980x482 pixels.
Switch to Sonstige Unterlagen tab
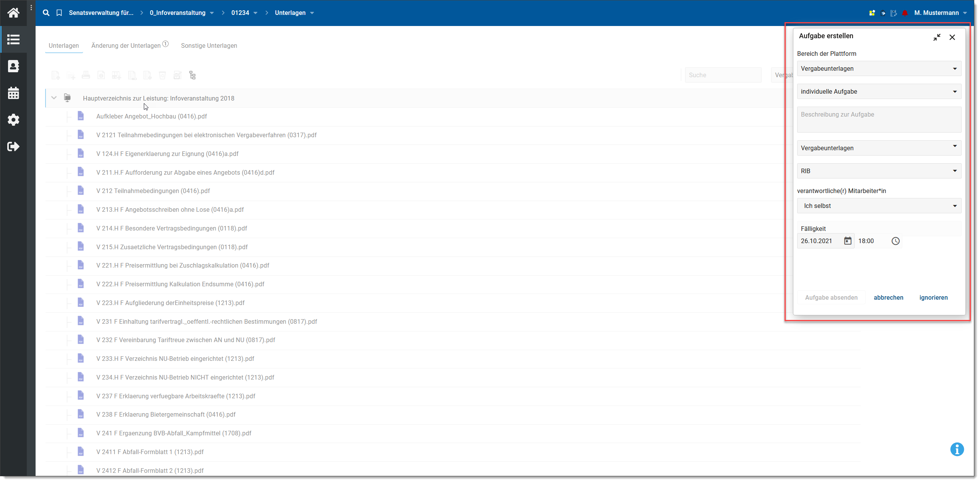(209, 45)
